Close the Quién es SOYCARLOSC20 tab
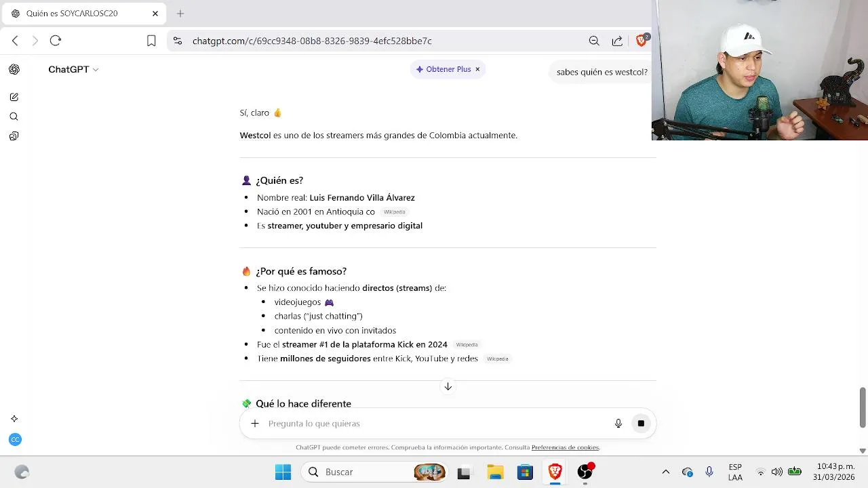Image resolution: width=868 pixels, height=488 pixels. click(x=155, y=14)
